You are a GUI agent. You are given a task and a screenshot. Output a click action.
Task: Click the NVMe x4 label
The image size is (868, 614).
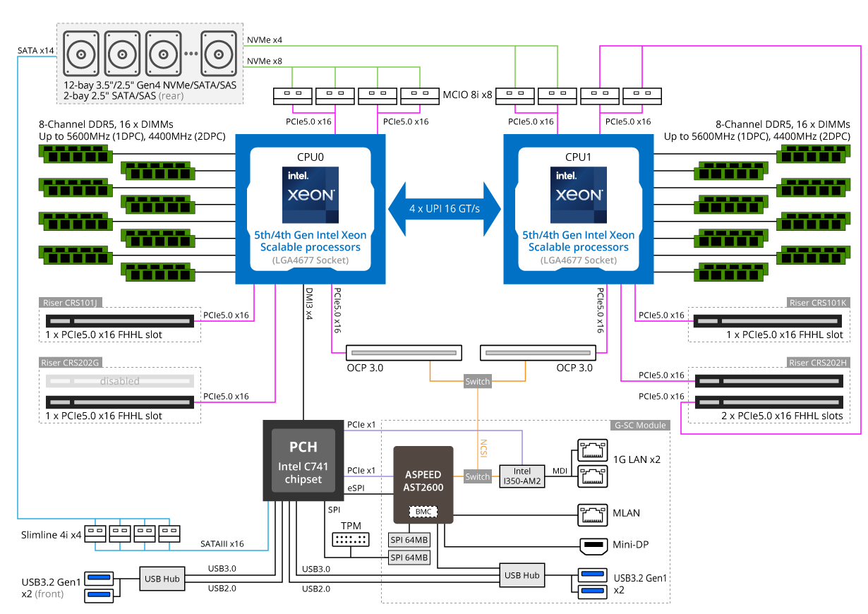[264, 40]
